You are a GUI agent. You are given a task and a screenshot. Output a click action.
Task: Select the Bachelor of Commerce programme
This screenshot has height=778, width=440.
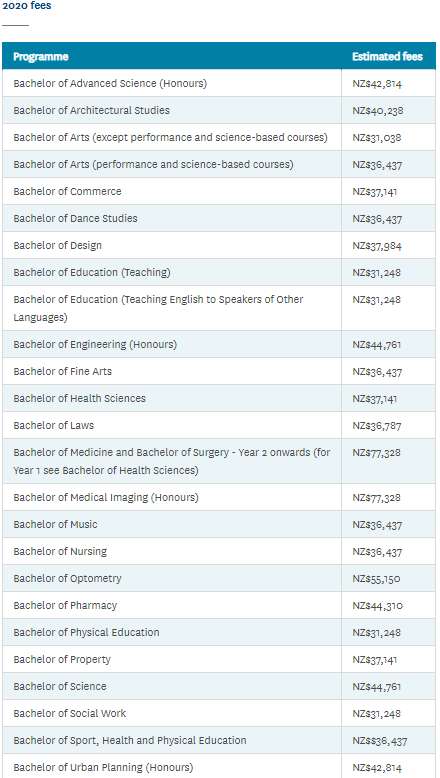[x=67, y=191]
